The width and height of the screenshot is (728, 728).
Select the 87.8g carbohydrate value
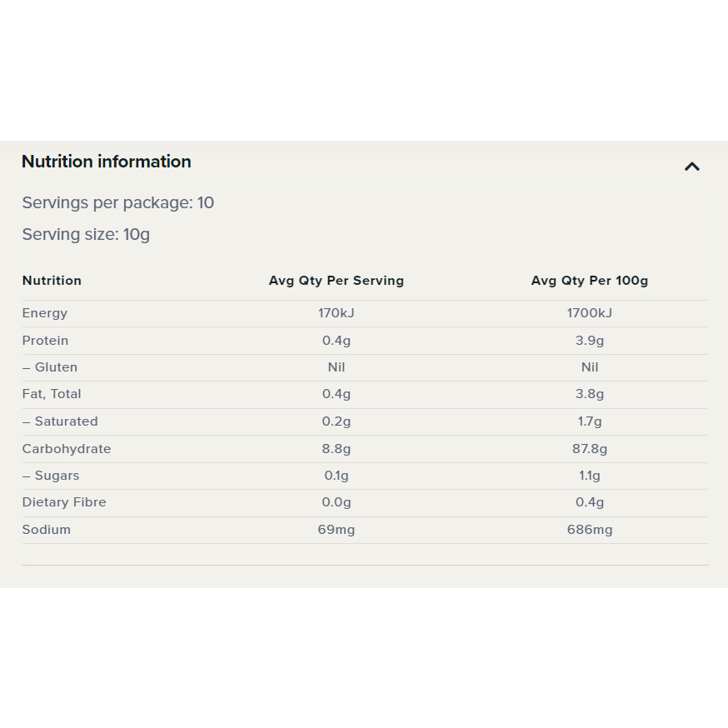[x=589, y=449]
